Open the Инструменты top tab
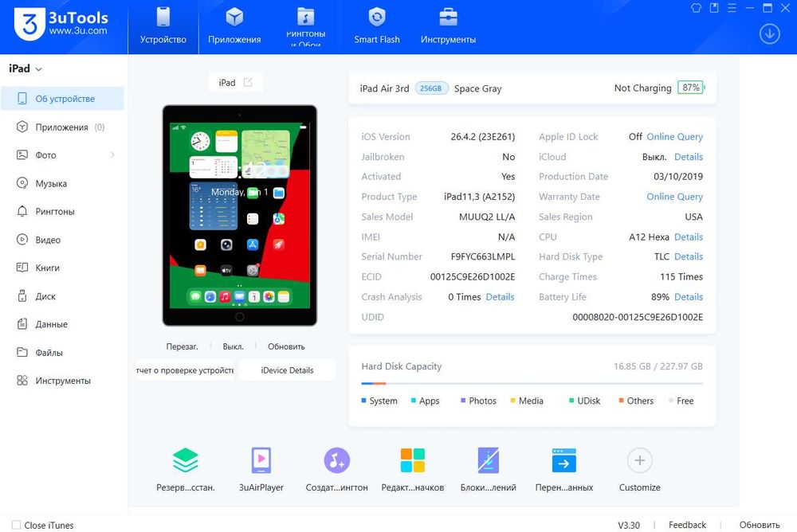The height and width of the screenshot is (532, 797). [x=448, y=26]
